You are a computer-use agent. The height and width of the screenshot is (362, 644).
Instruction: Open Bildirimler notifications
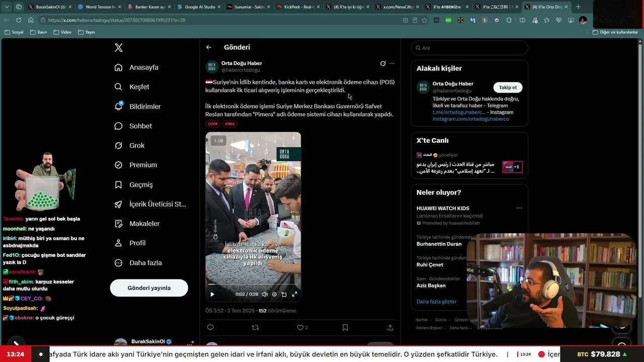(x=137, y=107)
